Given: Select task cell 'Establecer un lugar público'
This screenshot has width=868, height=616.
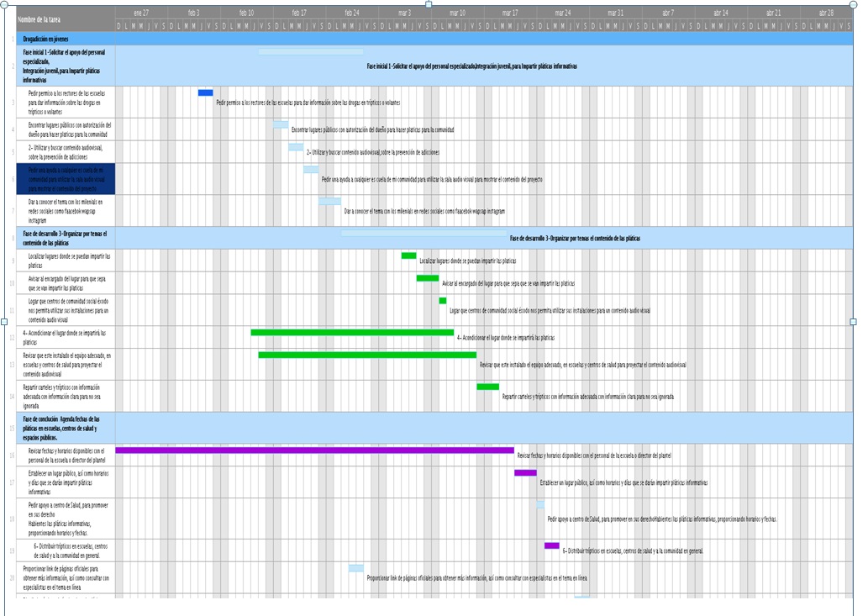Looking at the screenshot, I should point(66,482).
